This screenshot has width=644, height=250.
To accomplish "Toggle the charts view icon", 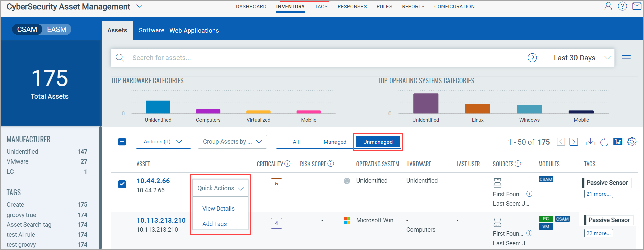I will point(618,142).
